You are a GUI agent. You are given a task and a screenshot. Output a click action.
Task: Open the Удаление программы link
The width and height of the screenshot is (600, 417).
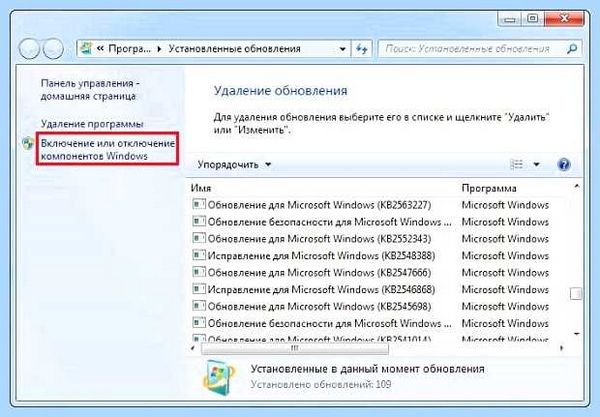(x=92, y=124)
